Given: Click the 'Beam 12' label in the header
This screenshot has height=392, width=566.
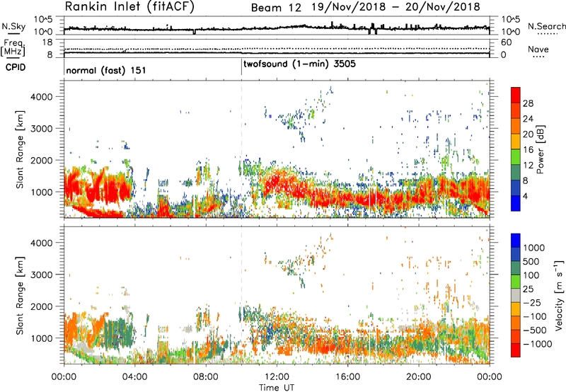Looking at the screenshot, I should (x=276, y=8).
